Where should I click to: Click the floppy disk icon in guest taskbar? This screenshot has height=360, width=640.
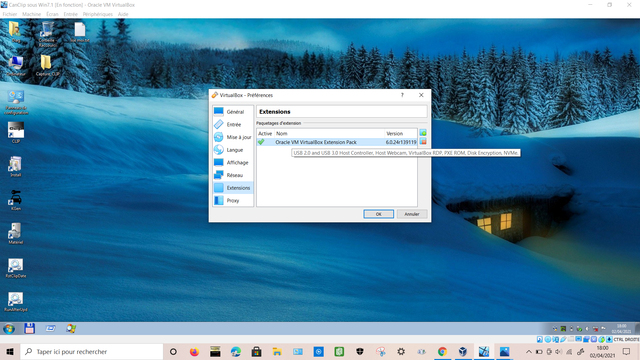(29, 328)
